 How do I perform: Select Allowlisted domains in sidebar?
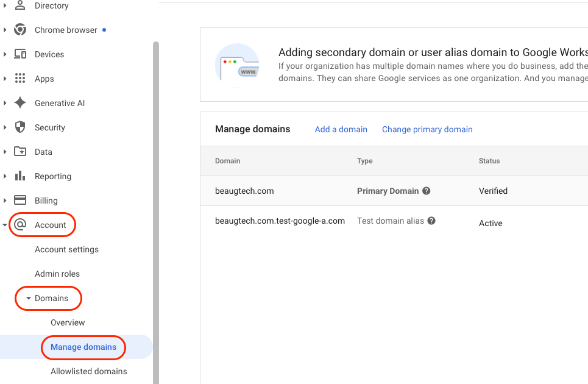click(x=89, y=371)
